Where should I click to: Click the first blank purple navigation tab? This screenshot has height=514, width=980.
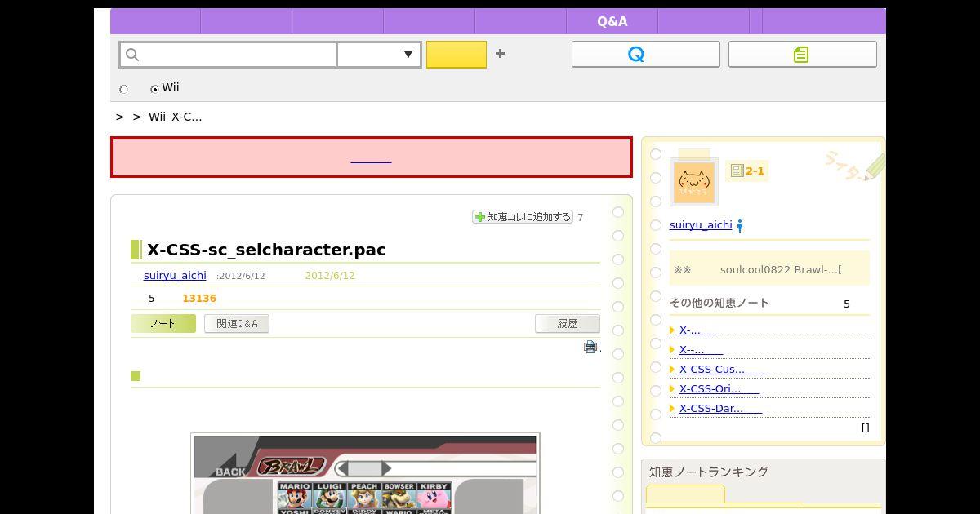[155, 21]
